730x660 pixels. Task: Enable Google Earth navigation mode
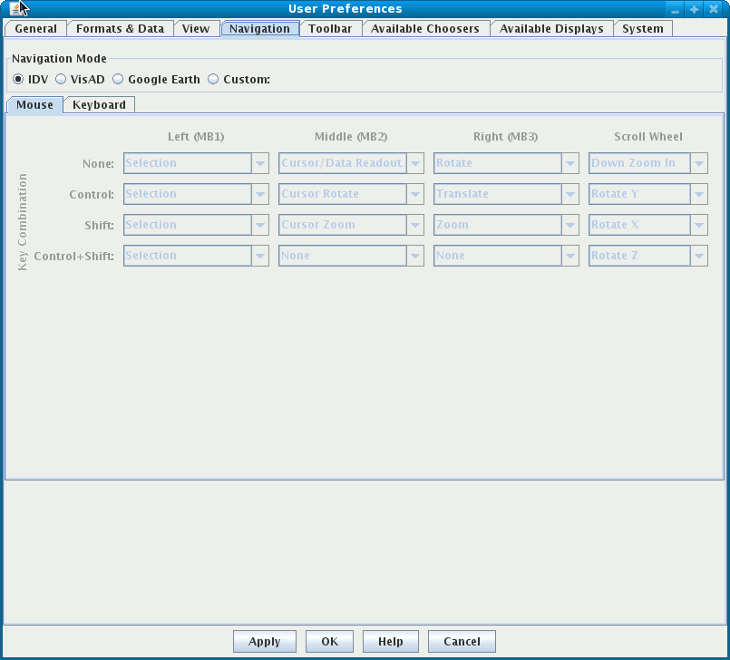[x=118, y=79]
